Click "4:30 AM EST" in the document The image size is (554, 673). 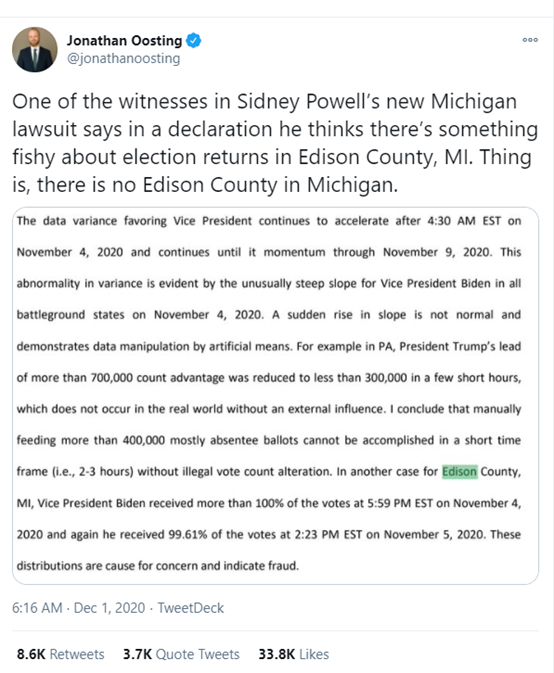pyautogui.click(x=464, y=221)
